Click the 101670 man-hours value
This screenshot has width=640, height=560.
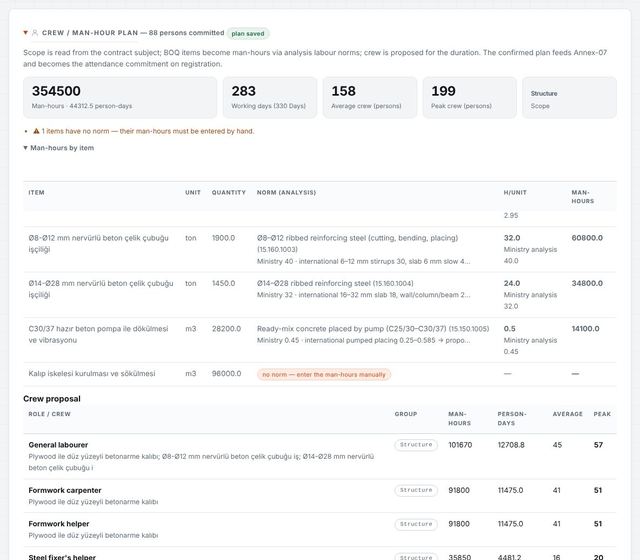tap(460, 445)
